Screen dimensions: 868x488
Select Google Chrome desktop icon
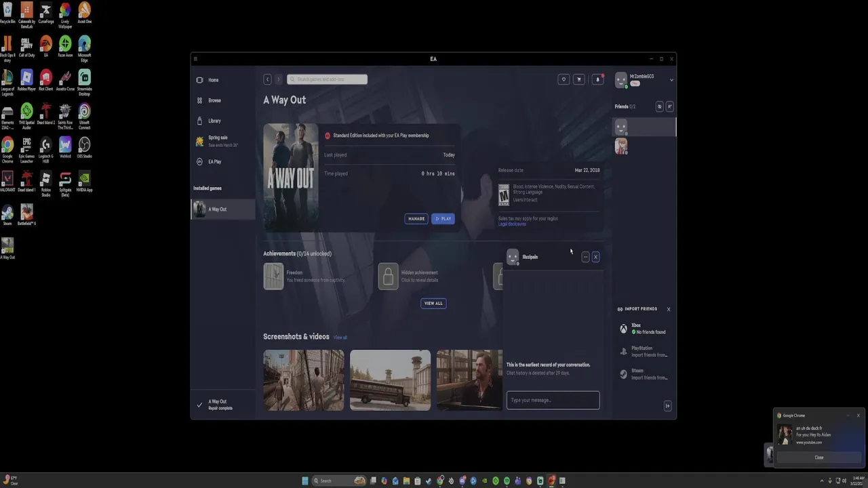[x=7, y=149]
